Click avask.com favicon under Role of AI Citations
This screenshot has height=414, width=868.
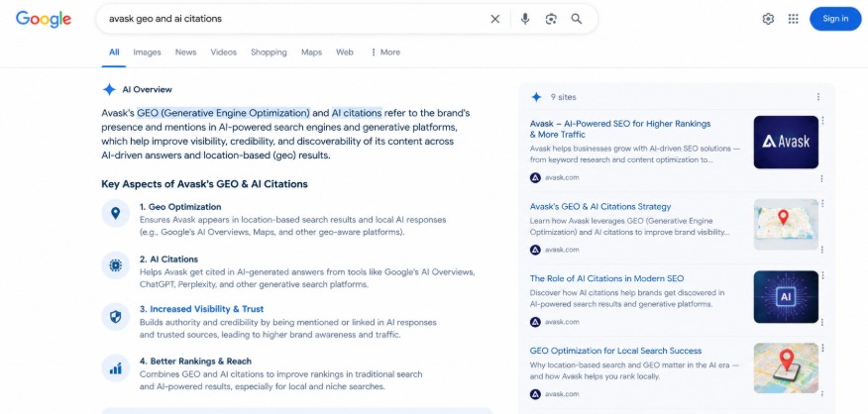click(535, 322)
